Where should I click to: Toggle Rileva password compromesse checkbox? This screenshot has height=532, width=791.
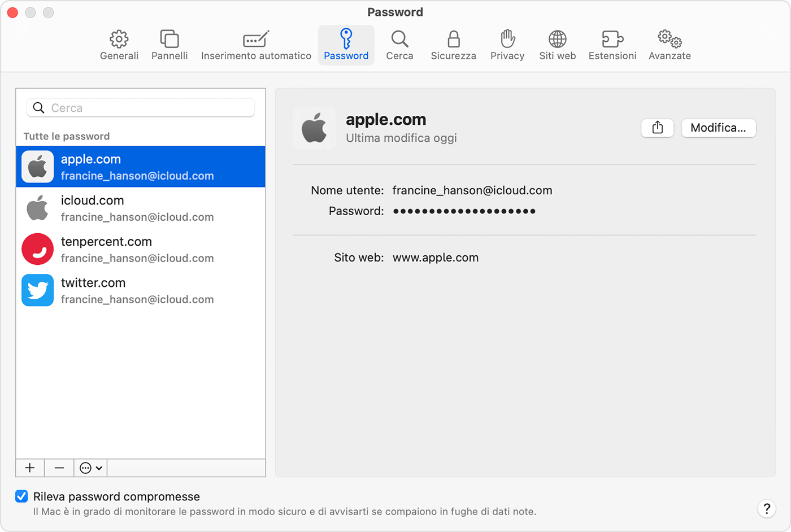pos(21,496)
